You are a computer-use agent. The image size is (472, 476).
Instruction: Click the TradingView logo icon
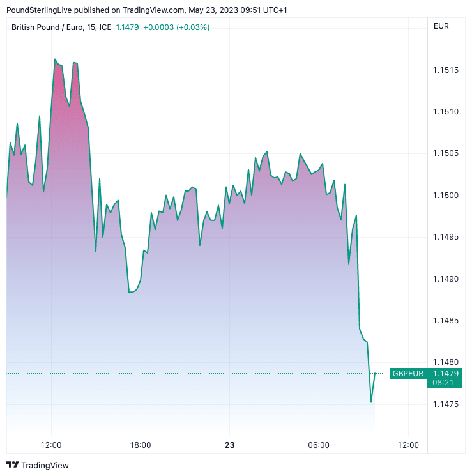coord(12,465)
